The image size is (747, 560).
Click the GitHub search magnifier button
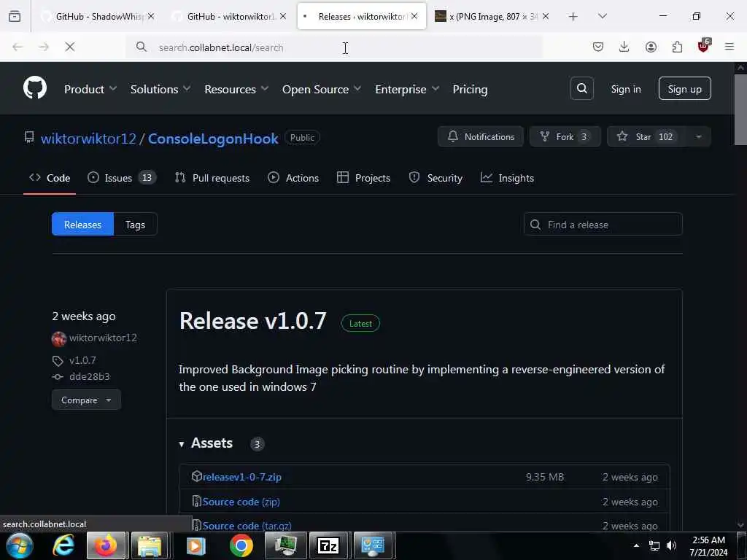tap(581, 88)
